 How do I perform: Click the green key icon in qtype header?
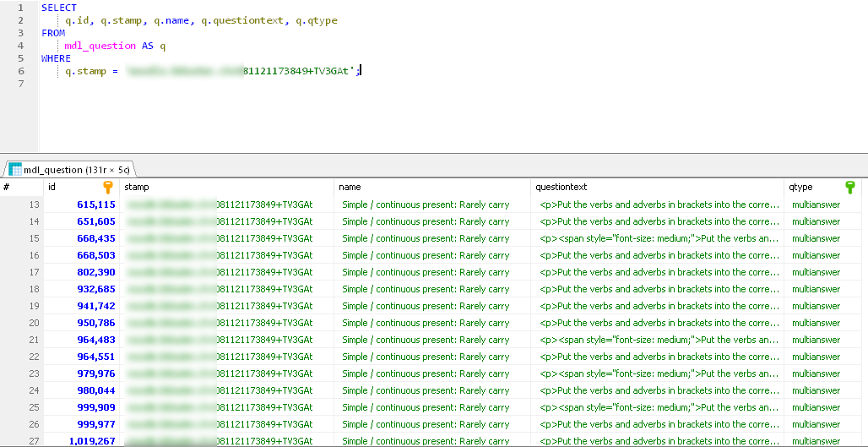850,187
